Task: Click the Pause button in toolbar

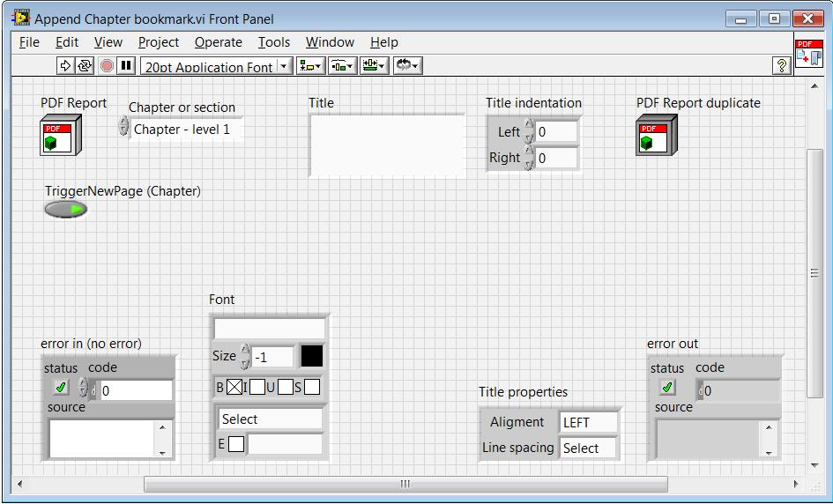Action: pos(126,66)
